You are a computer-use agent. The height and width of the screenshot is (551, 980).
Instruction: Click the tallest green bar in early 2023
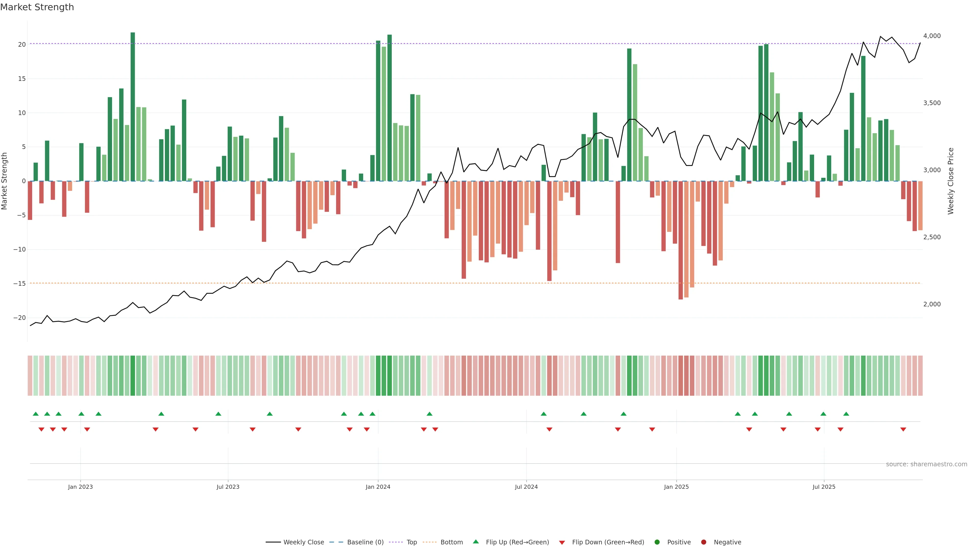point(133,106)
